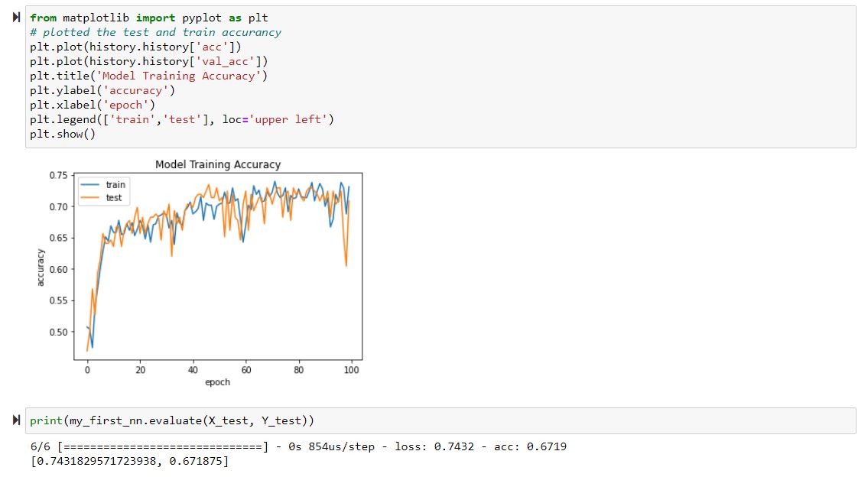Image resolution: width=868 pixels, height=477 pixels.
Task: Place cursor on the plt.show() line
Action: tap(63, 134)
